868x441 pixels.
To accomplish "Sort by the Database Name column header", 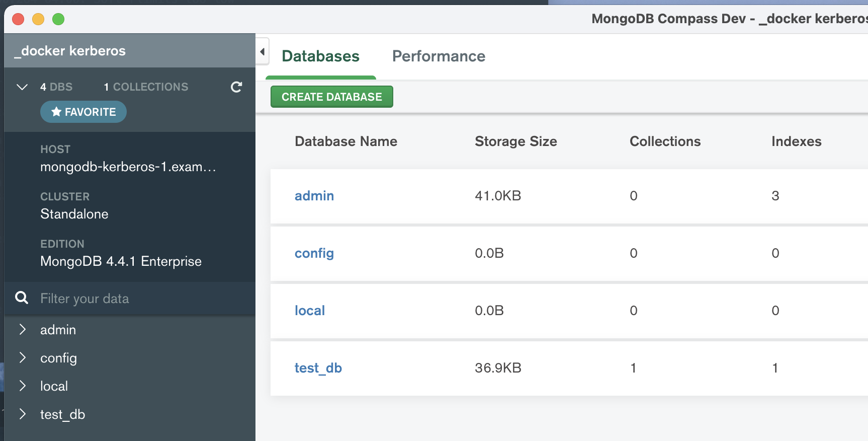I will tap(346, 141).
